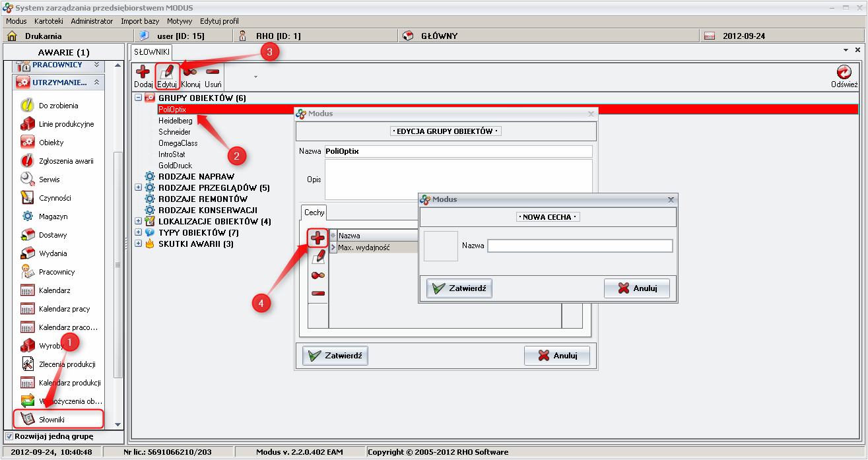Click the edit pencil icon in Cechy panel
868x460 pixels.
[x=318, y=257]
